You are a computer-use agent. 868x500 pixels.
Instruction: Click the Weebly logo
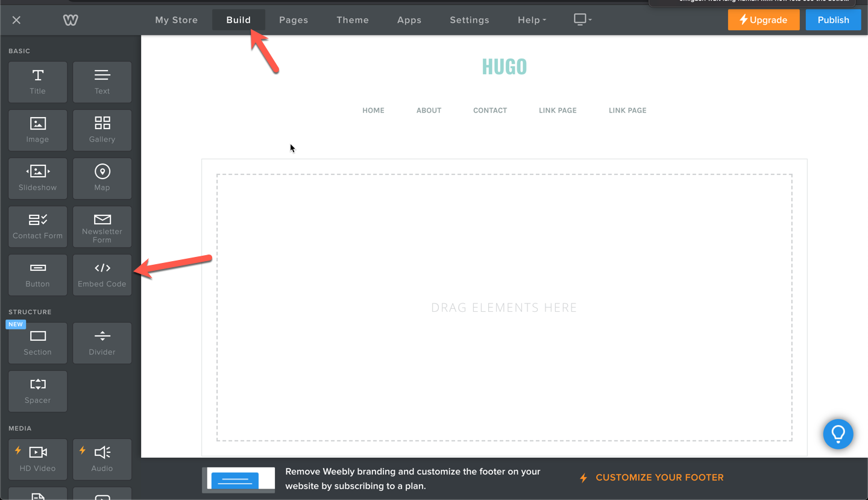(x=71, y=20)
